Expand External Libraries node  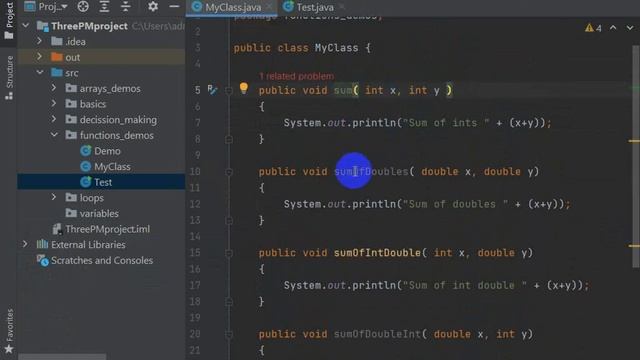coord(25,244)
